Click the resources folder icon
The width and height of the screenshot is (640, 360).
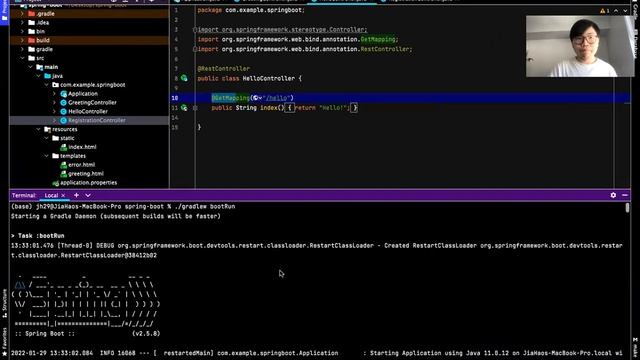point(47,129)
